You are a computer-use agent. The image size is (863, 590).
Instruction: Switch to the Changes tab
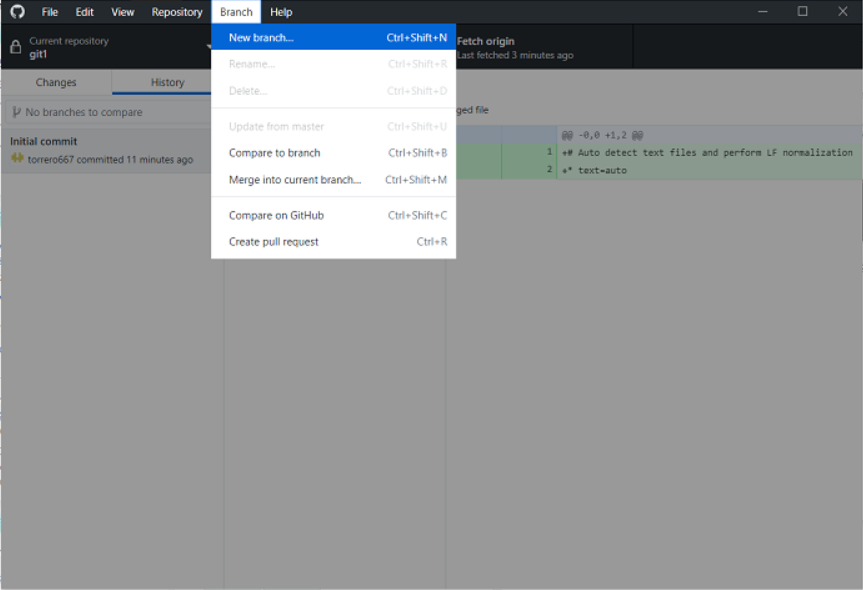(56, 82)
